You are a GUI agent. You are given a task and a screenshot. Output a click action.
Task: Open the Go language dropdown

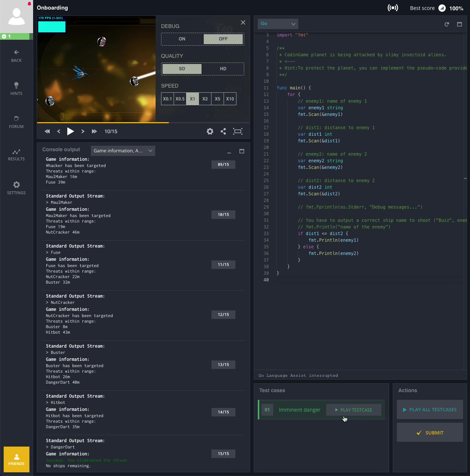click(278, 24)
